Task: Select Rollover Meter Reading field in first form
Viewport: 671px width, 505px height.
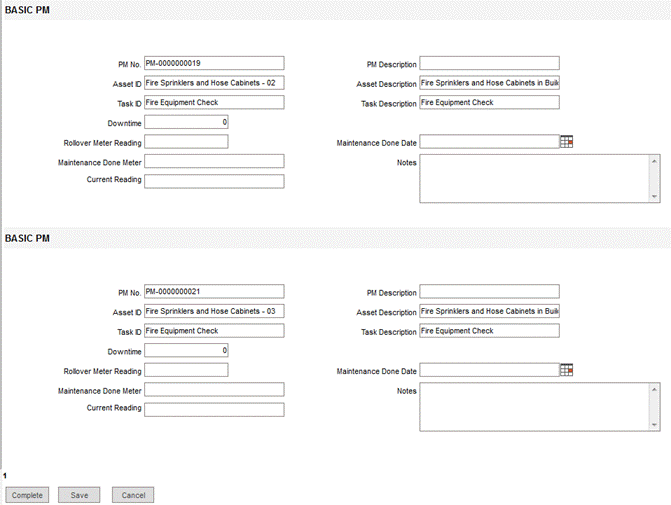Action: coord(186,142)
